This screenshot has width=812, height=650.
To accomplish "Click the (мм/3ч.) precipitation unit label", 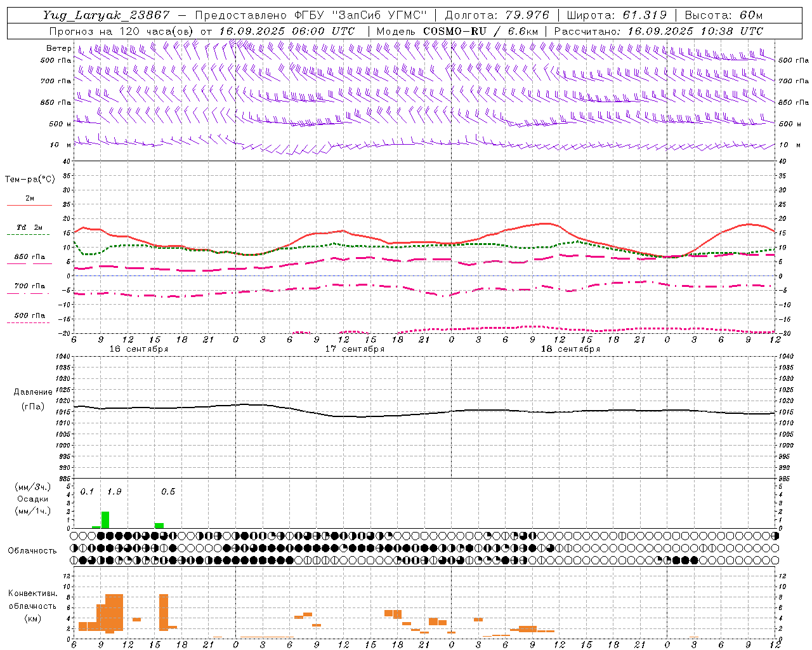I will coord(33,487).
